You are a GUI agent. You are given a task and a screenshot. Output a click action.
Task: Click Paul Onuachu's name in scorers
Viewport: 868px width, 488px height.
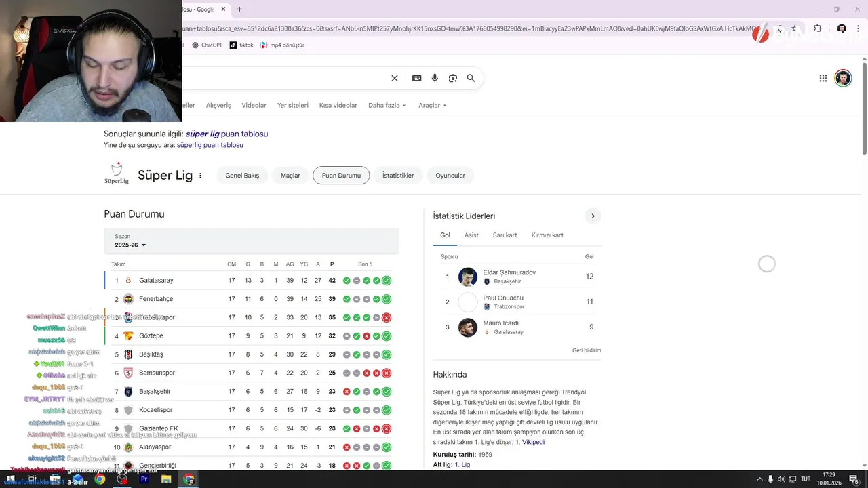[x=503, y=298]
